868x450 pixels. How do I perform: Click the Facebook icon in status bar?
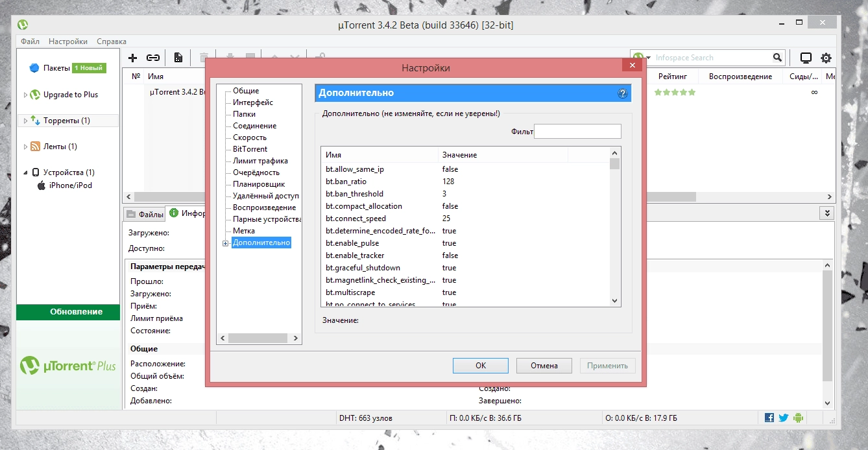769,418
